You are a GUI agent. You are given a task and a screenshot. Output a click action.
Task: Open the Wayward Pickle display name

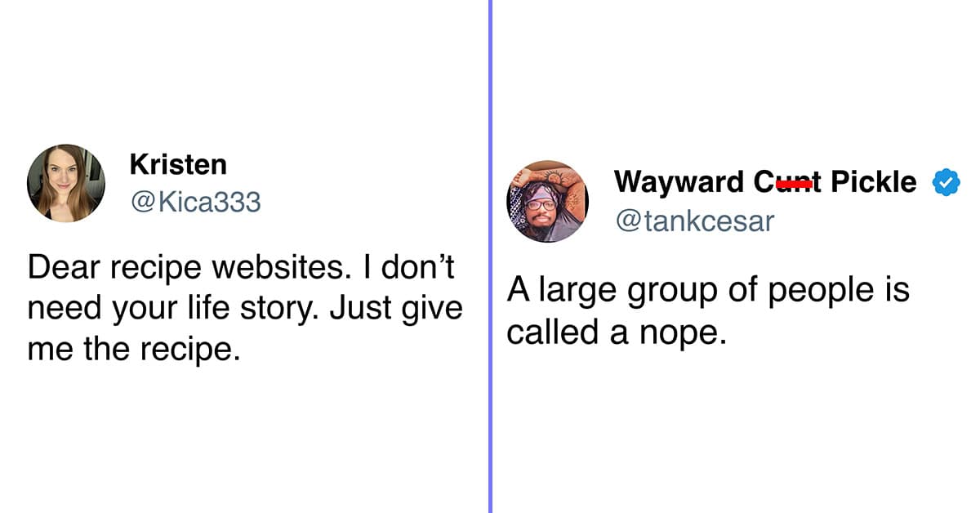765,182
